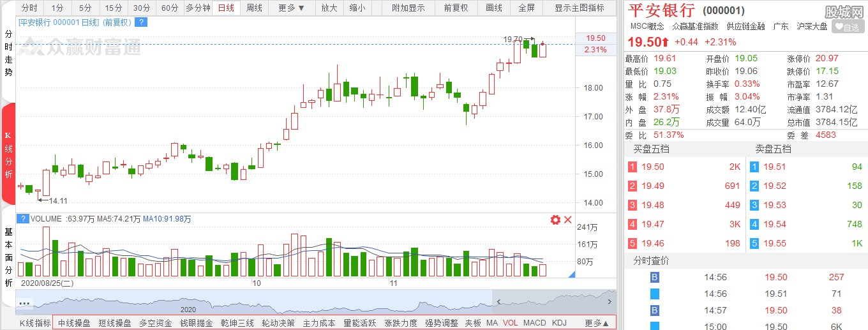The height and width of the screenshot is (330, 868).
Task: Click blue badge 4 in sell five levels
Action: click(x=754, y=224)
